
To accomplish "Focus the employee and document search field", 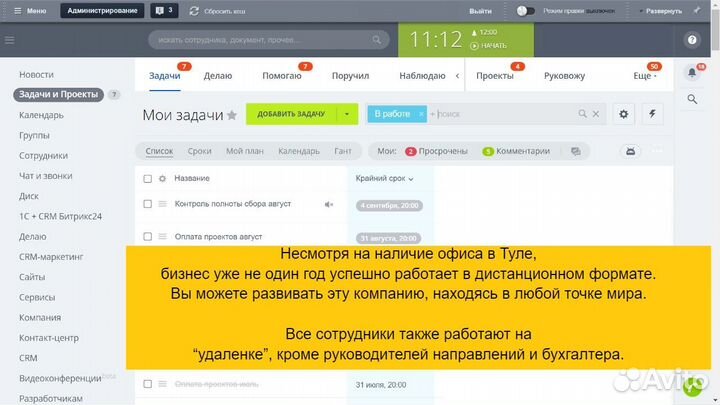I will pyautogui.click(x=269, y=40).
